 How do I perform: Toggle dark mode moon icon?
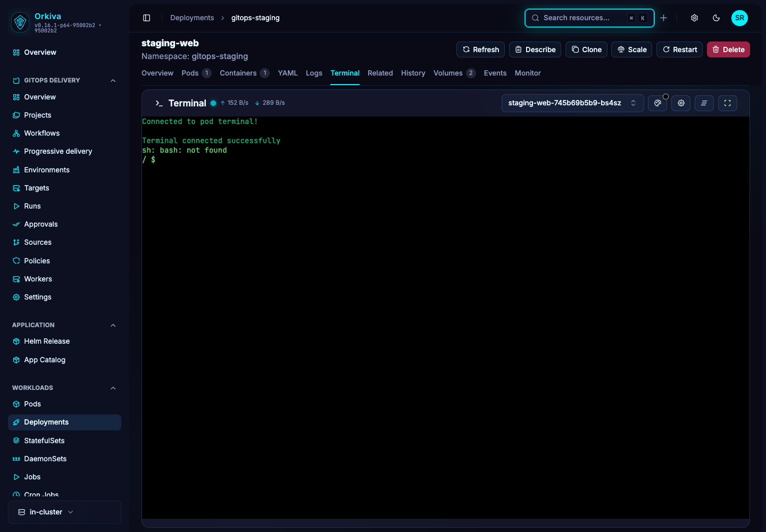717,18
